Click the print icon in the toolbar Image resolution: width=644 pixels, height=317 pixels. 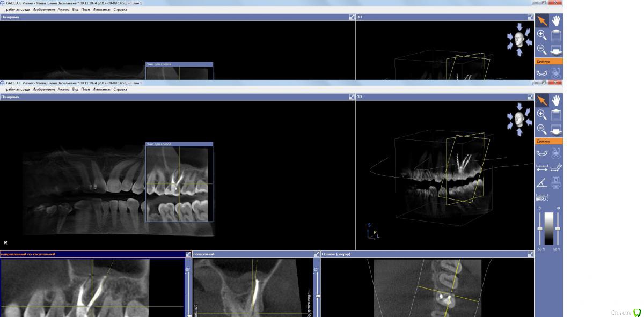pos(556,182)
